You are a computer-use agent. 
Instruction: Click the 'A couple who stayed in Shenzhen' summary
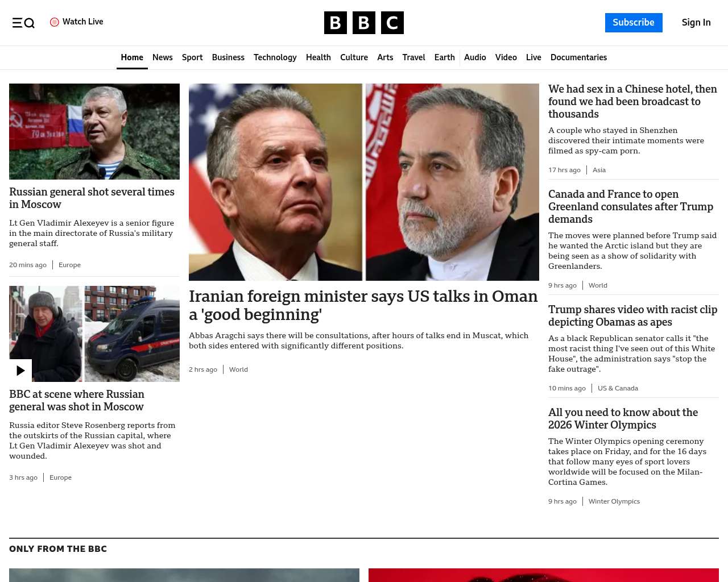tap(626, 140)
